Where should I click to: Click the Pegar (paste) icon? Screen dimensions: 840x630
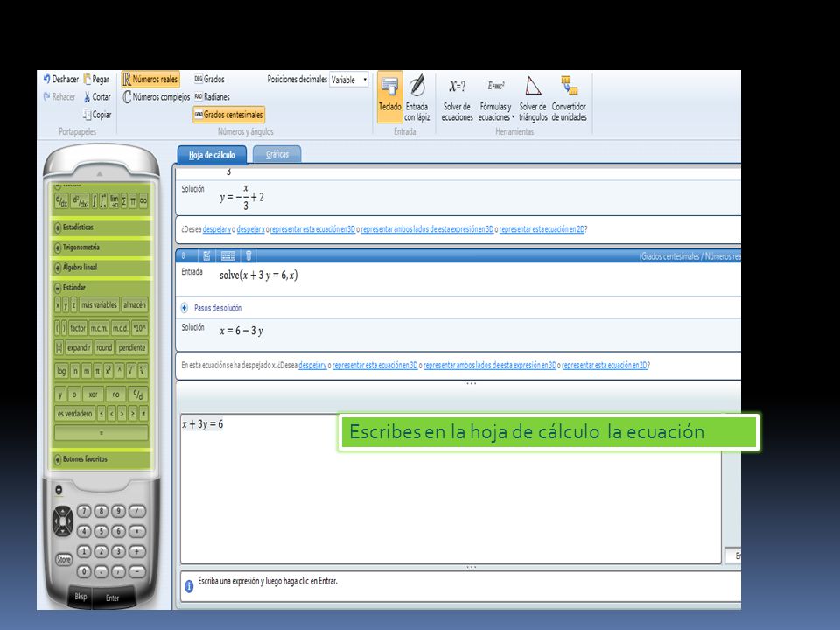[87, 79]
